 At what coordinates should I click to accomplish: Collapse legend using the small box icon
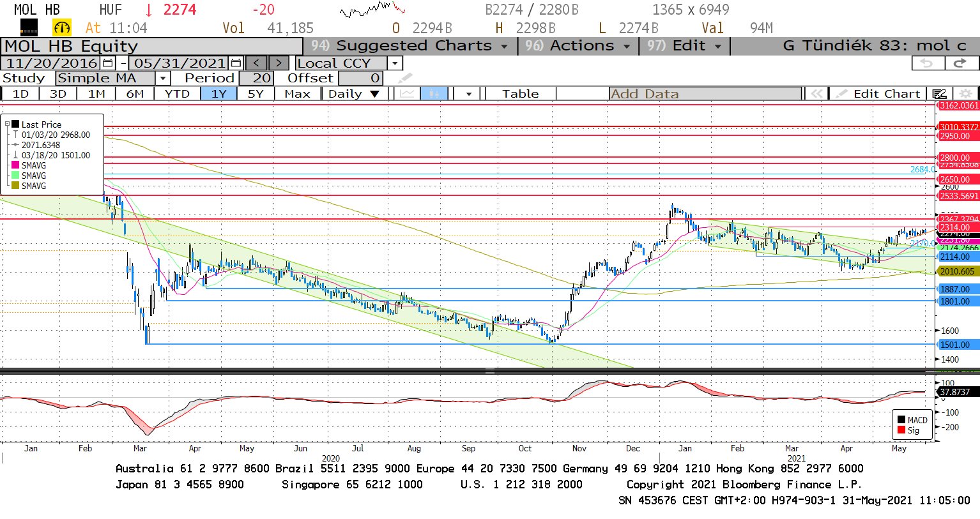pos(7,124)
